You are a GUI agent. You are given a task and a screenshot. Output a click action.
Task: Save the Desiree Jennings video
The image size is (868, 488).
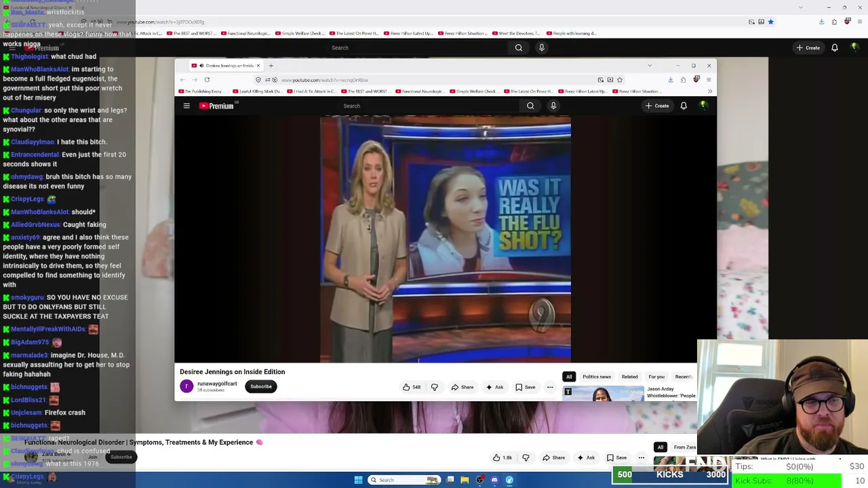[x=526, y=387]
